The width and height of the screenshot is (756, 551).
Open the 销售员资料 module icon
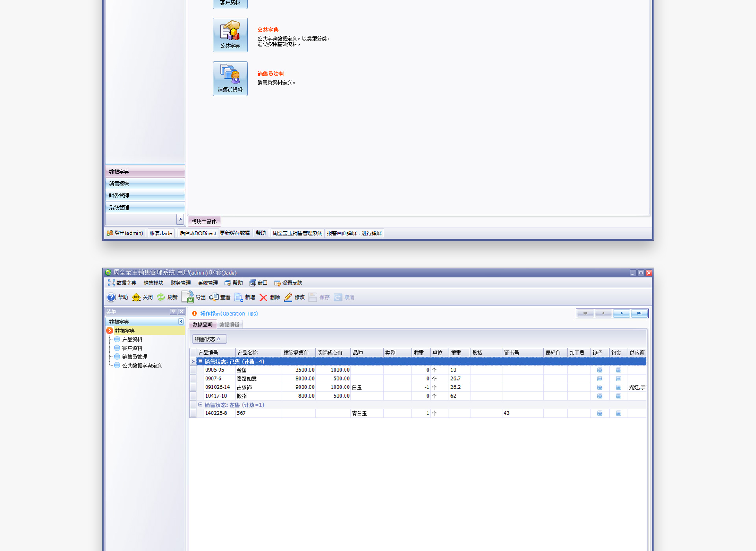point(230,78)
